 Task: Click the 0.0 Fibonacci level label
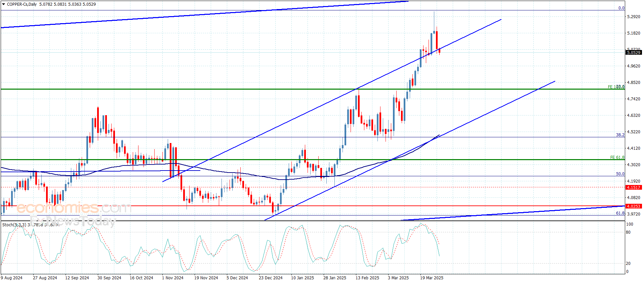pos(621,8)
